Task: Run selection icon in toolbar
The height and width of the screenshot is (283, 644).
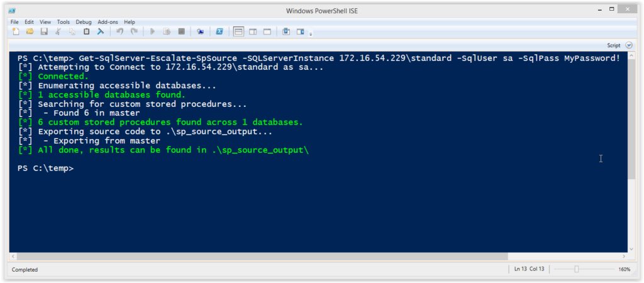Action: pyautogui.click(x=167, y=31)
